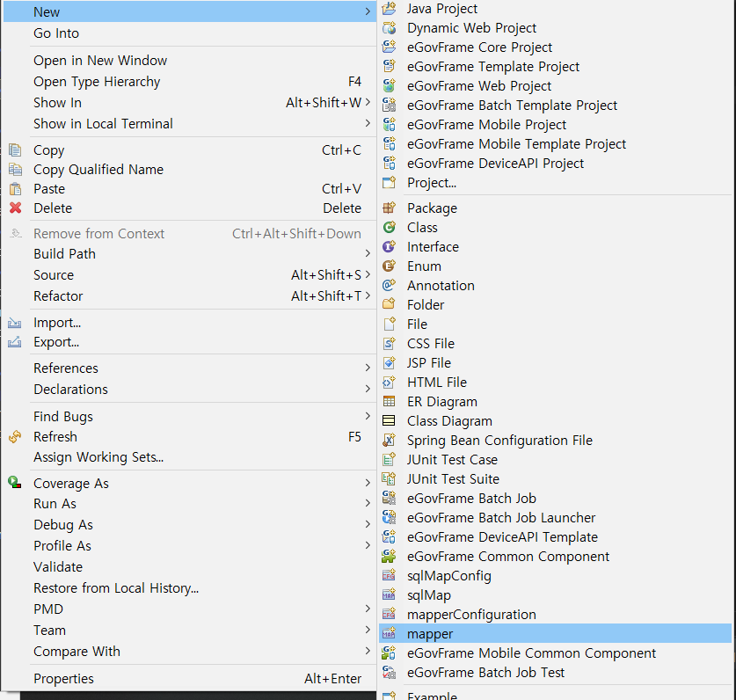Screen dimensions: 736x700
Task: Click the JSP File icon
Action: pyautogui.click(x=390, y=363)
